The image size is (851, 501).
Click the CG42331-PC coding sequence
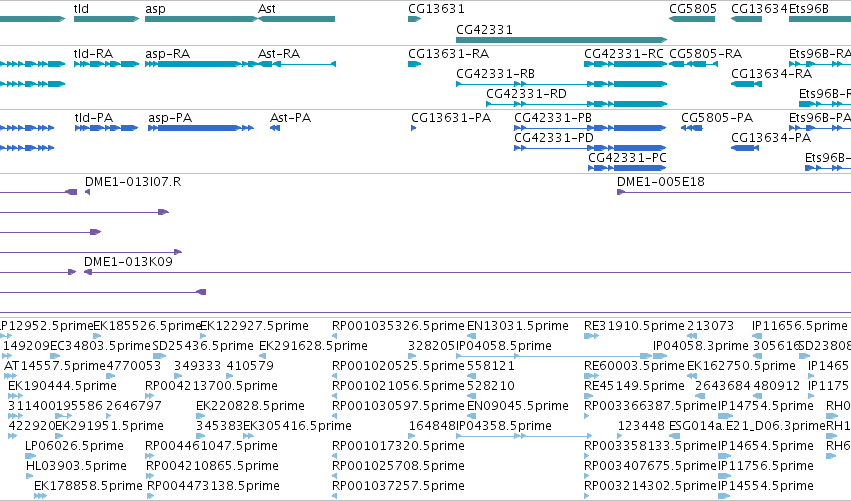627,168
